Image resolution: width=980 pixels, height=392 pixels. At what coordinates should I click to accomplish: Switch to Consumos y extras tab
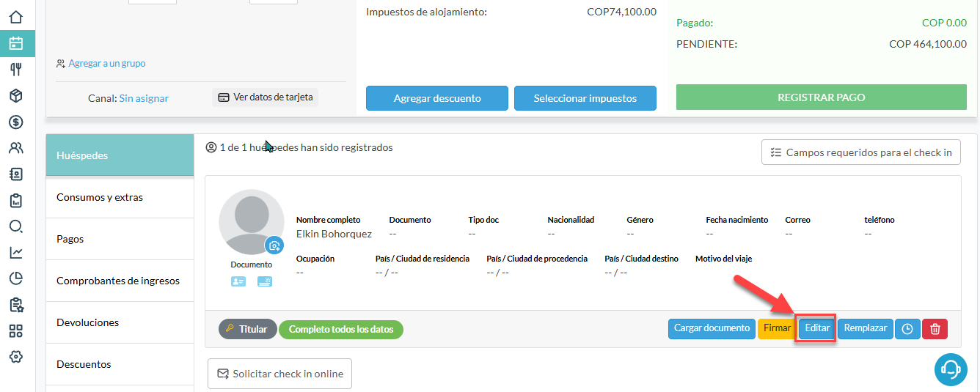click(x=120, y=197)
